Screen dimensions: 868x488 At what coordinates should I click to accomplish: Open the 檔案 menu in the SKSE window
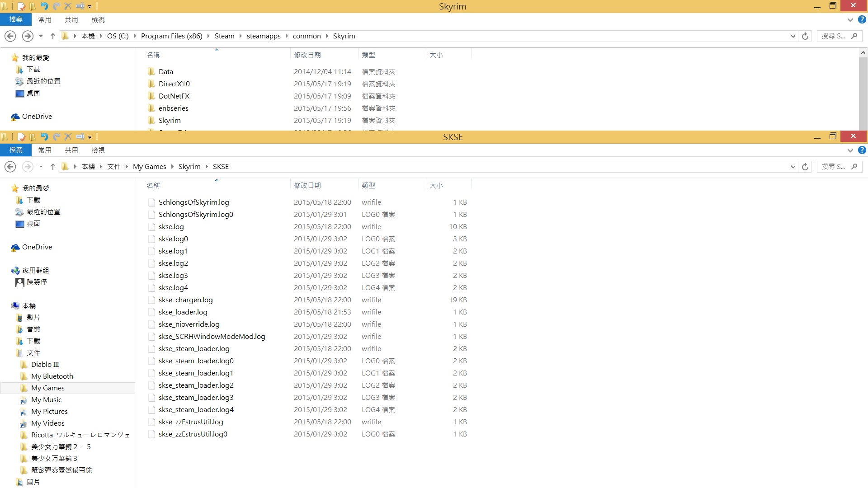point(16,150)
